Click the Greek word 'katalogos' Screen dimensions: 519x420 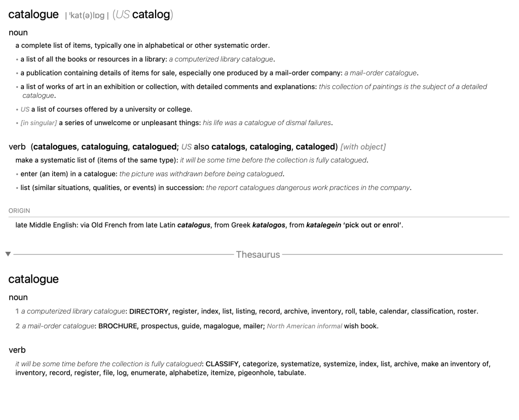coord(269,225)
